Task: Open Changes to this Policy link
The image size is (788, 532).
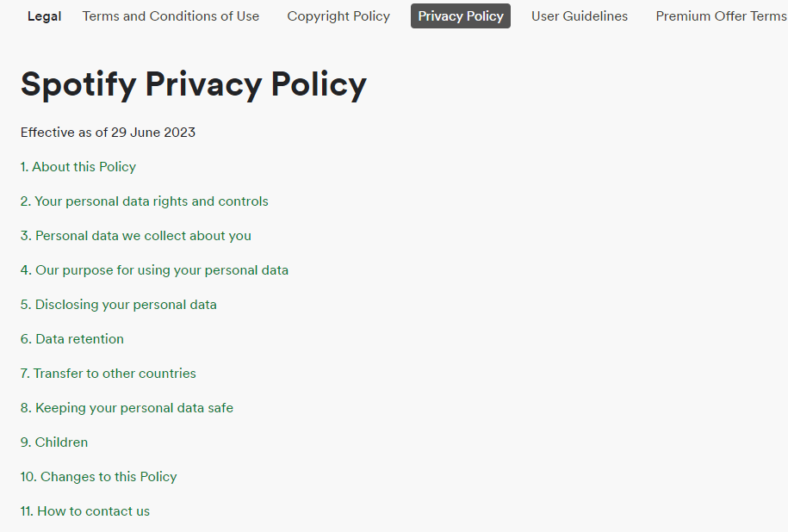Action: (x=99, y=477)
